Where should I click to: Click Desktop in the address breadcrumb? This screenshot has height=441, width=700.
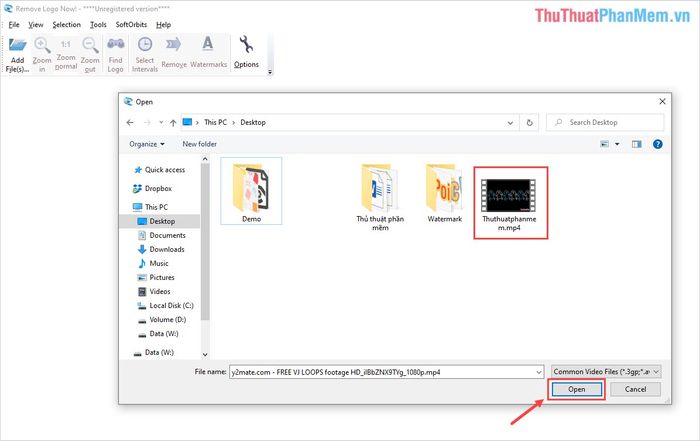[x=253, y=122]
